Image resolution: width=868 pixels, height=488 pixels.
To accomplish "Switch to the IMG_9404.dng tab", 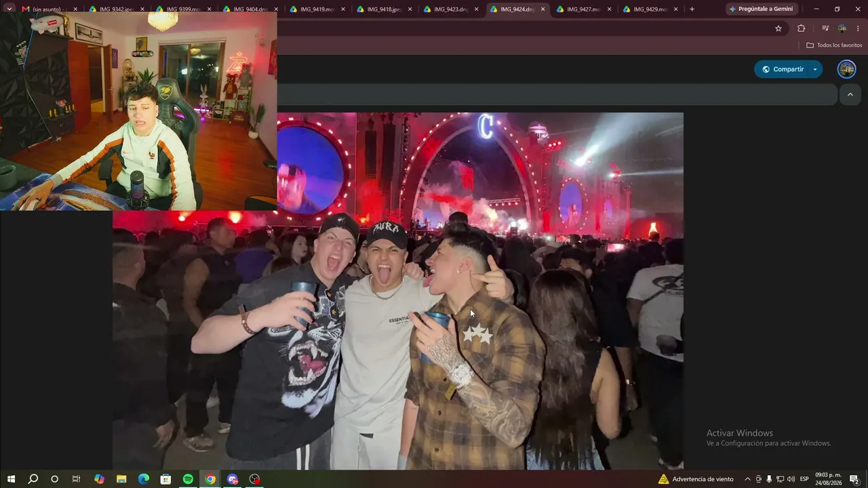I will pyautogui.click(x=250, y=9).
